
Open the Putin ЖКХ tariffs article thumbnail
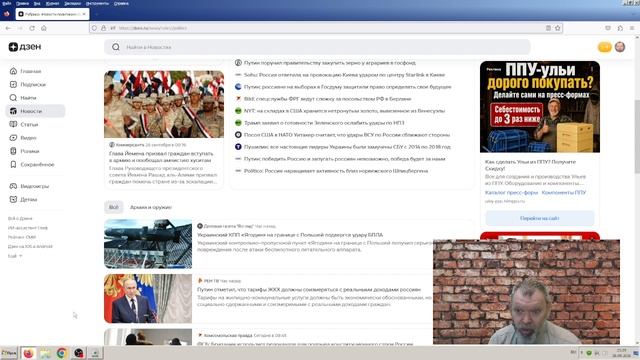[148, 298]
